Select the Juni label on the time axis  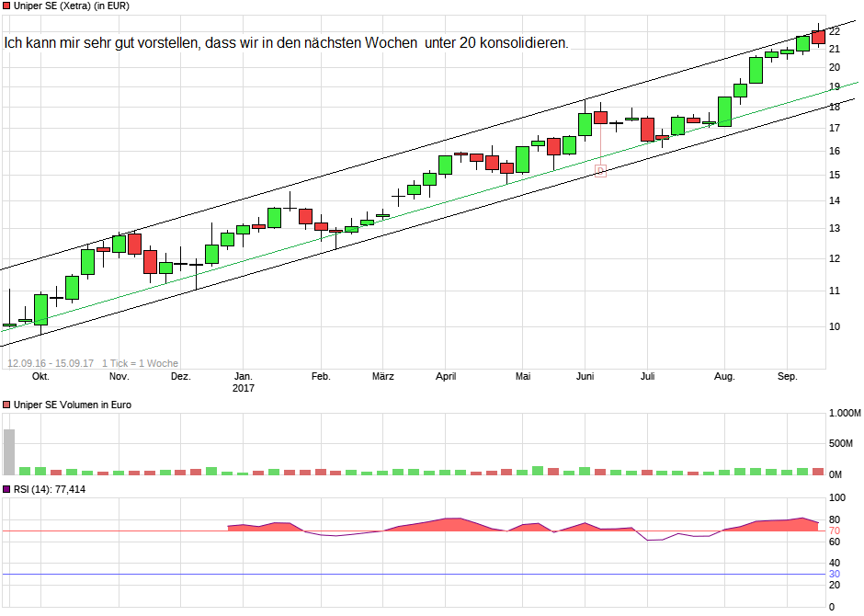pyautogui.click(x=585, y=376)
